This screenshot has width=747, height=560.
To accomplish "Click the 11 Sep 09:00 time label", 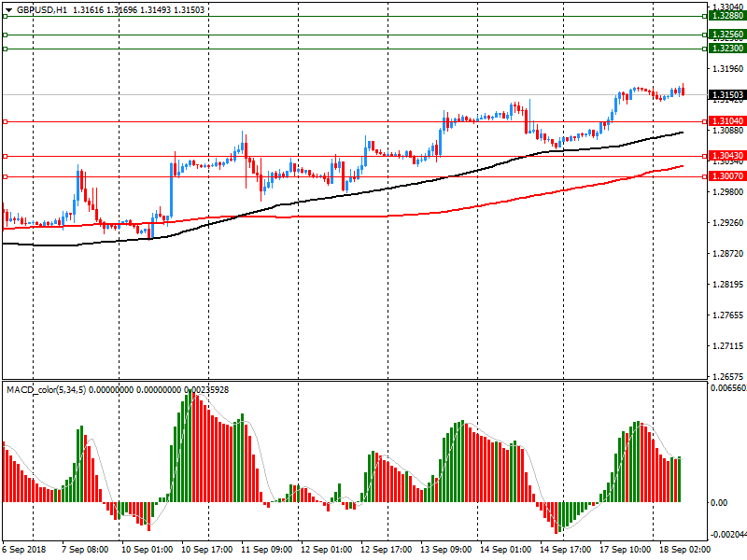I will 266,550.
